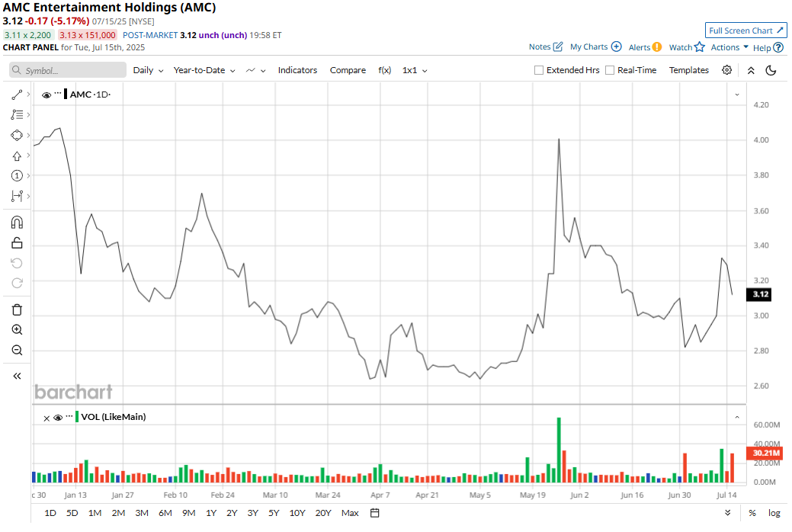The image size is (792, 532).
Task: Enable the Extended Hrs checkbox
Action: click(x=539, y=70)
